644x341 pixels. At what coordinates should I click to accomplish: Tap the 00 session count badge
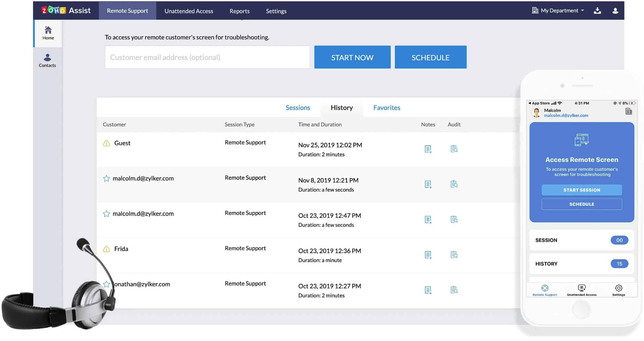point(619,240)
